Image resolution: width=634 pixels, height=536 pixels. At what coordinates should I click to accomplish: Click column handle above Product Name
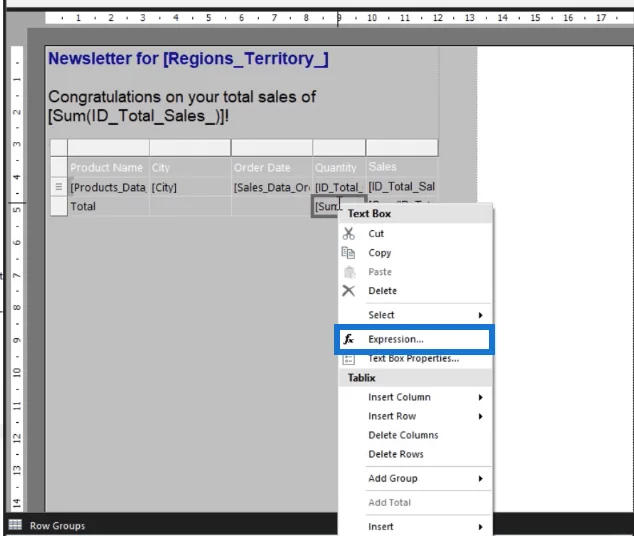108,148
